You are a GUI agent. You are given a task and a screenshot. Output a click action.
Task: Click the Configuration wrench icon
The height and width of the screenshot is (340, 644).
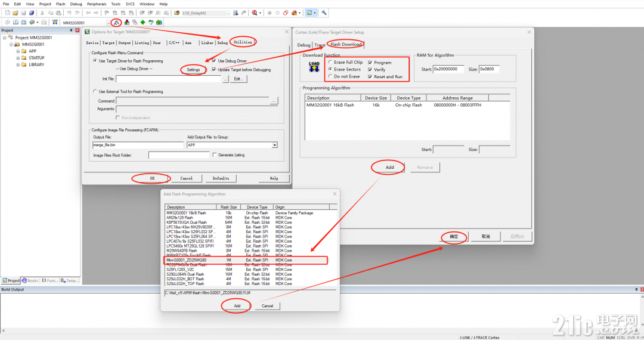click(x=324, y=13)
